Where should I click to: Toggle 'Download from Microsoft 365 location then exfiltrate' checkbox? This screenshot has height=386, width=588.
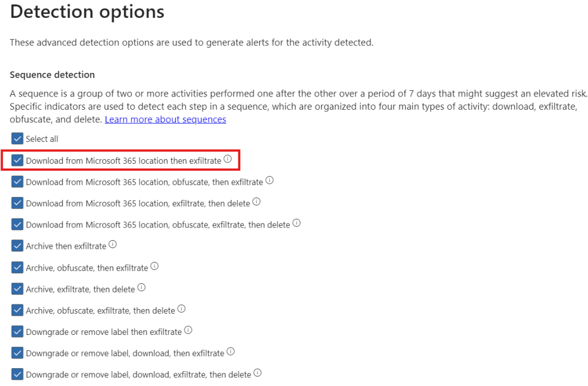point(17,160)
